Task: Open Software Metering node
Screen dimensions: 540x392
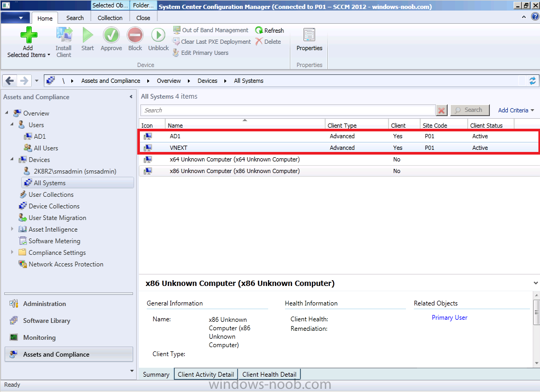Action: [x=50, y=241]
